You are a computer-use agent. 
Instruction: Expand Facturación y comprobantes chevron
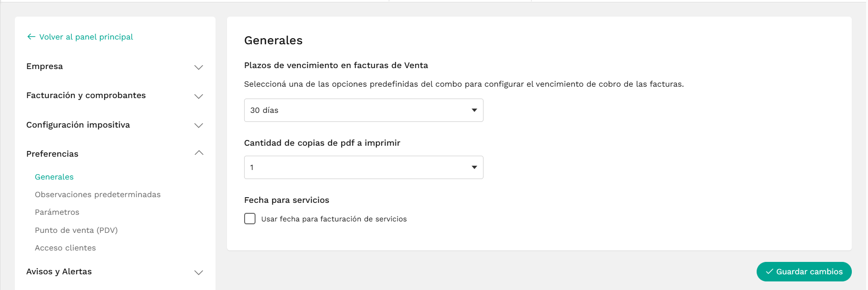point(199,96)
